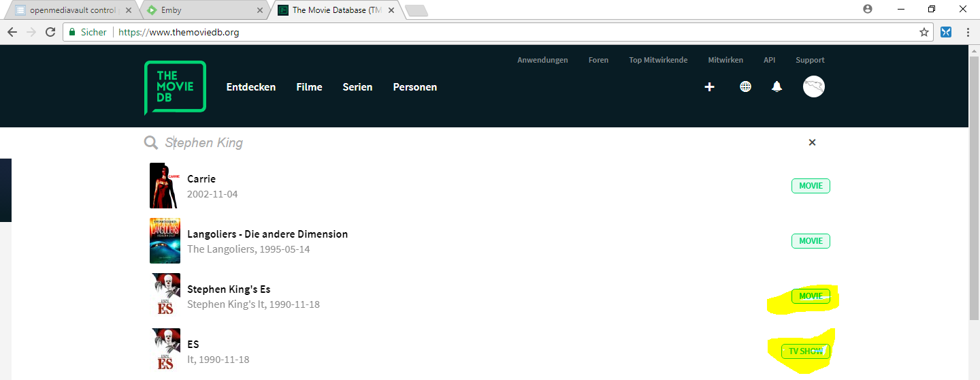The image size is (980, 380).
Task: Click the plus add-content icon
Action: click(709, 87)
